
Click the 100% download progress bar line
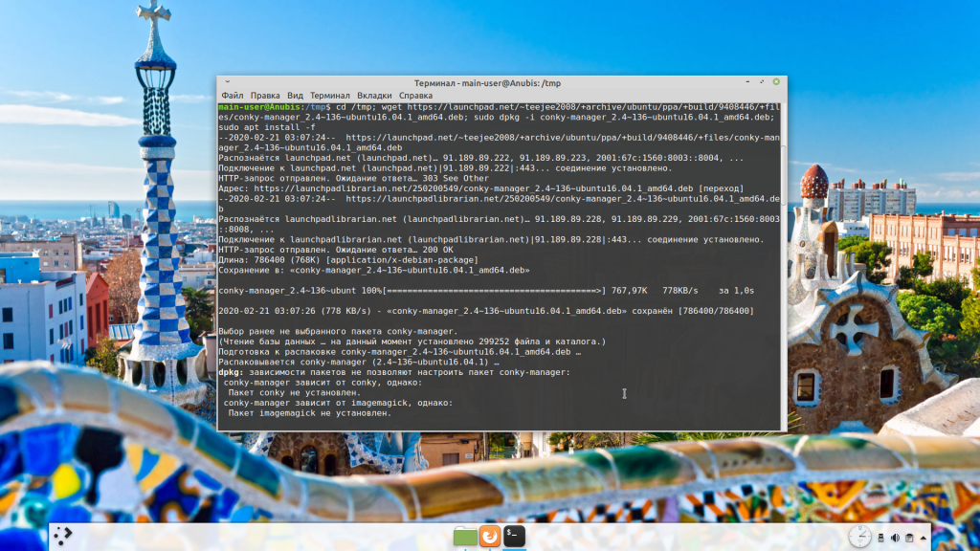pos(486,291)
